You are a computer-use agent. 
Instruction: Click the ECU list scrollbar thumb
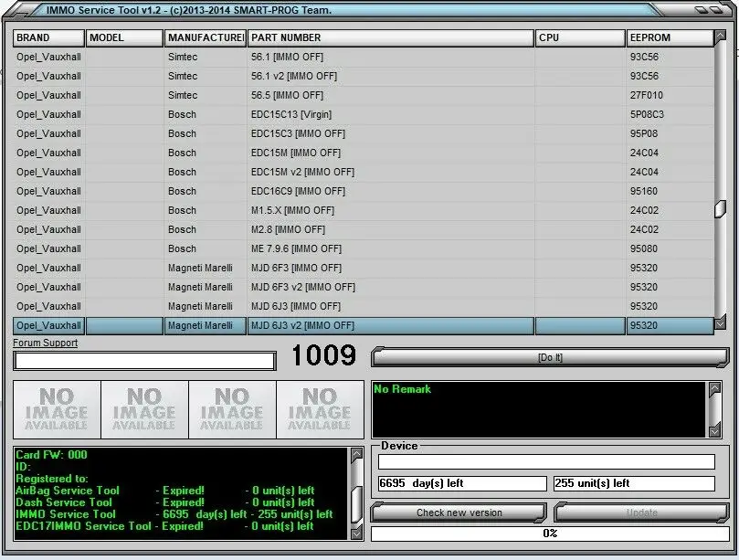click(x=720, y=209)
